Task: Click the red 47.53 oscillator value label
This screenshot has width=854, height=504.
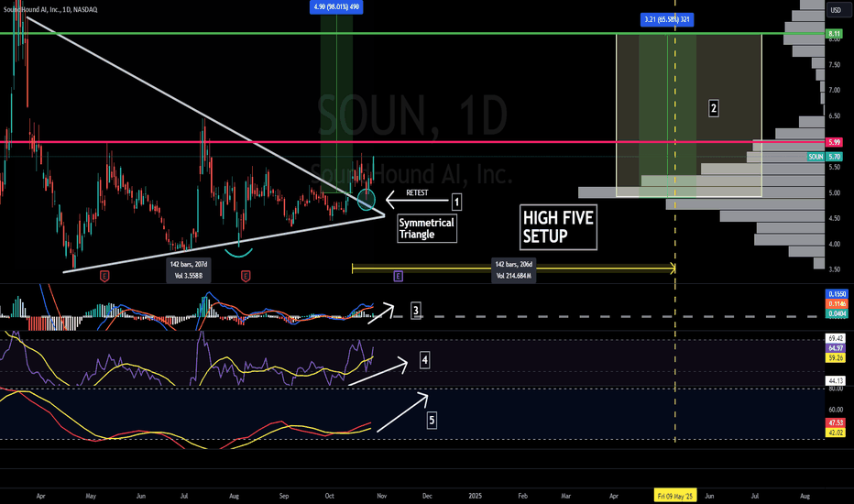Action: (x=836, y=422)
